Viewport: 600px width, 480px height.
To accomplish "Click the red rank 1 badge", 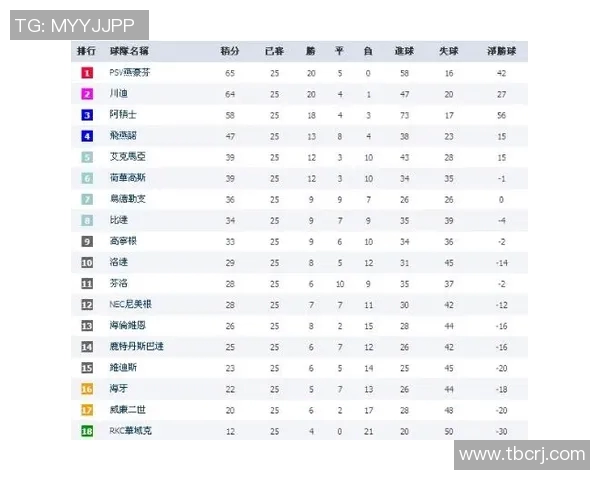I will pyautogui.click(x=87, y=73).
